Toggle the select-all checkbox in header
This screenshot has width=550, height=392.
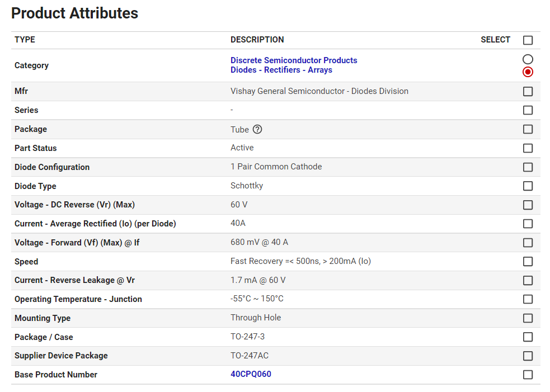click(528, 40)
